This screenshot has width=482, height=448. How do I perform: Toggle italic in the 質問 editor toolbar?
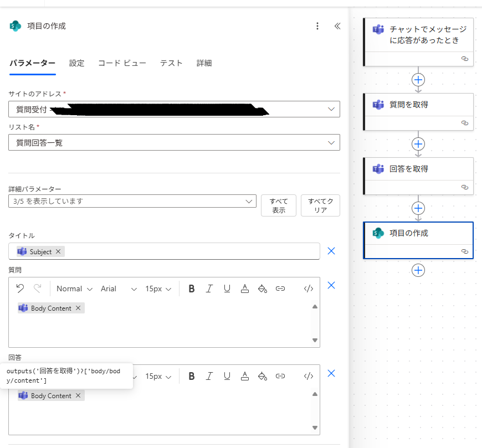[x=209, y=289]
